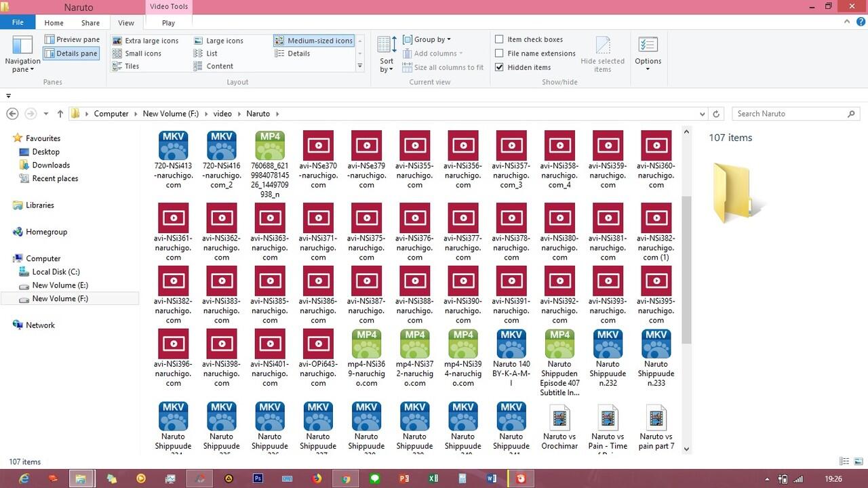Select Tiles layout
868x488 pixels.
point(125,66)
